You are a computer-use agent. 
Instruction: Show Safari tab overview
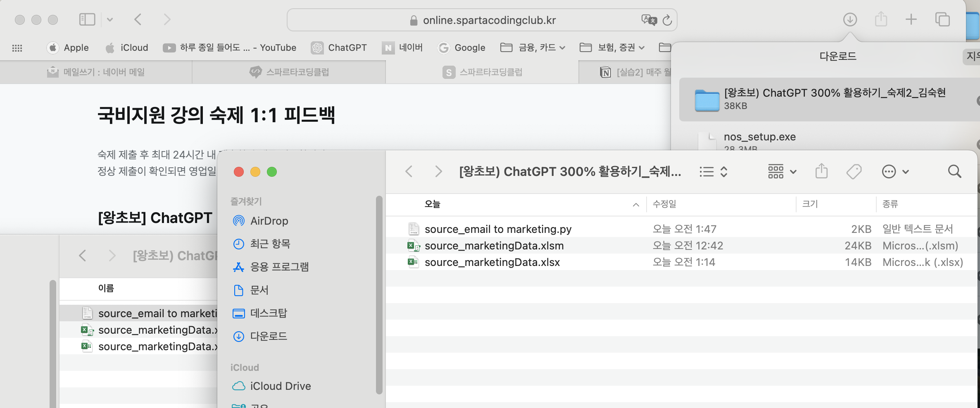pyautogui.click(x=942, y=19)
